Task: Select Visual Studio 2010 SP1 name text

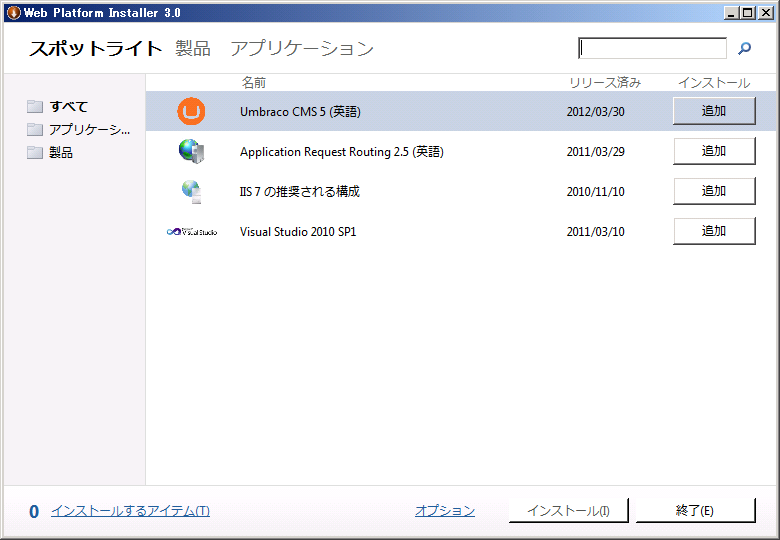Action: [x=298, y=232]
